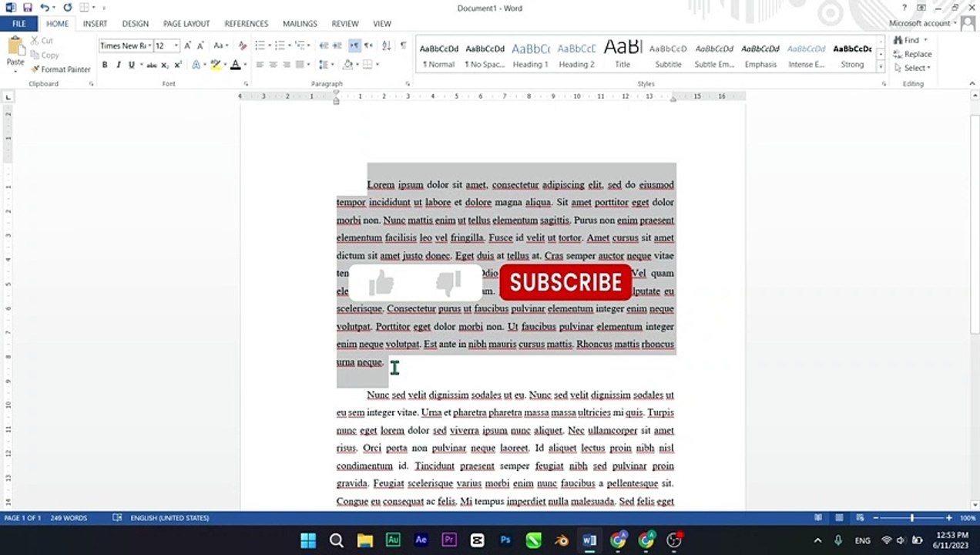Viewport: 980px width, 555px height.
Task: Click the Clear All Formatting icon
Action: 243,45
